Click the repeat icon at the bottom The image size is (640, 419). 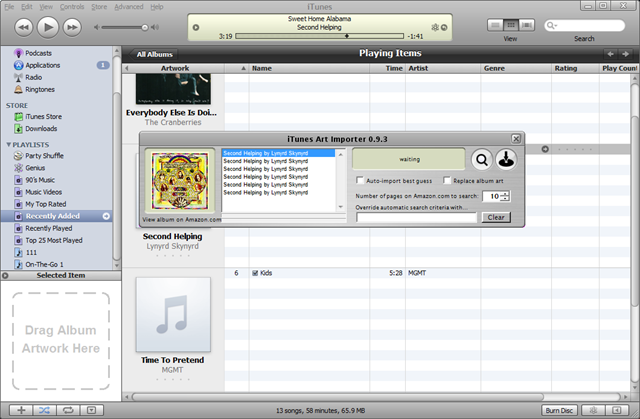(x=68, y=410)
